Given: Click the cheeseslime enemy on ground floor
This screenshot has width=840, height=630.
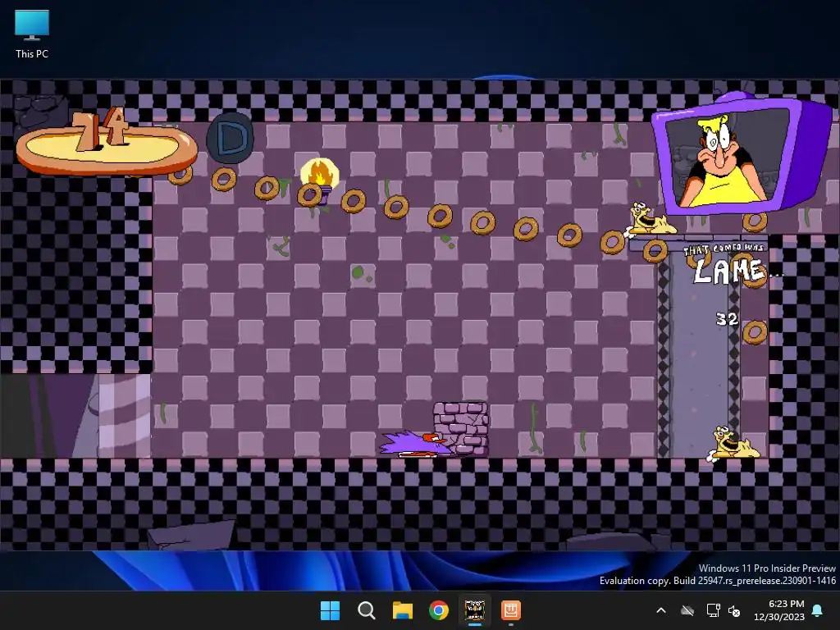Looking at the screenshot, I should (733, 444).
